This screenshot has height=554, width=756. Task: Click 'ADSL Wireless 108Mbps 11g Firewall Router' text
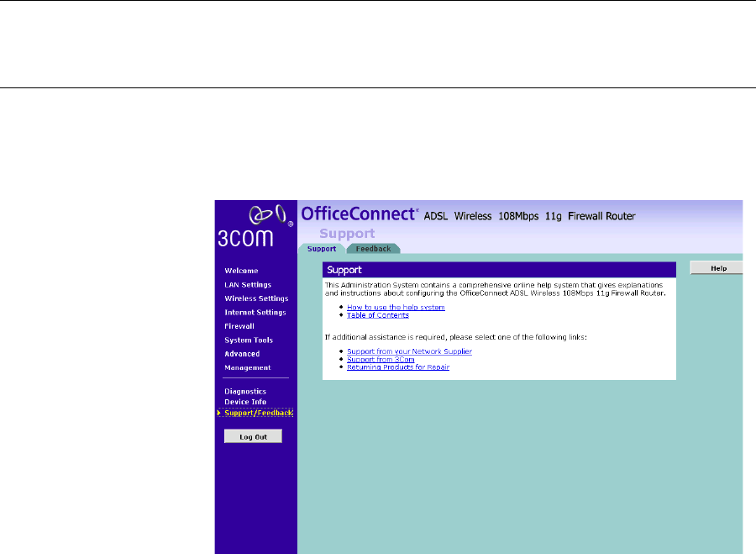pos(529,216)
